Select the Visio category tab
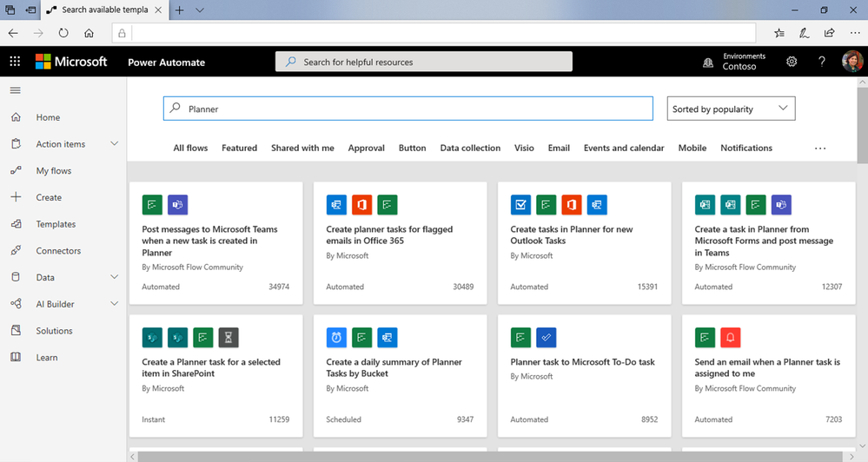868x462 pixels. coord(524,148)
